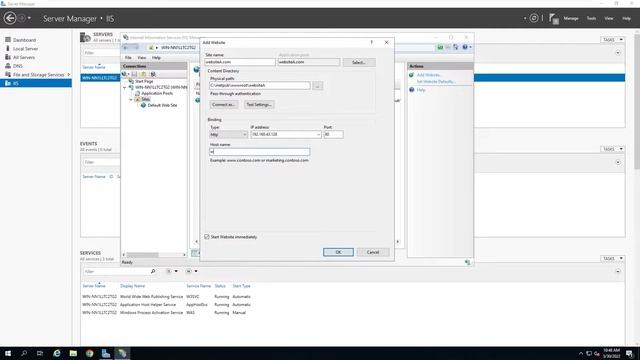This screenshot has width=640, height=360.
Task: Expand Servers filter options chevron
Action: [x=618, y=53]
